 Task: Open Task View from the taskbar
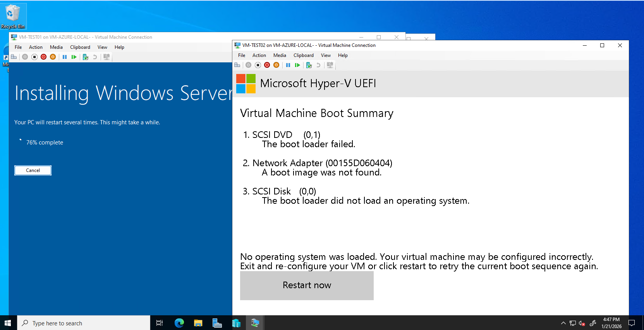(x=159, y=323)
